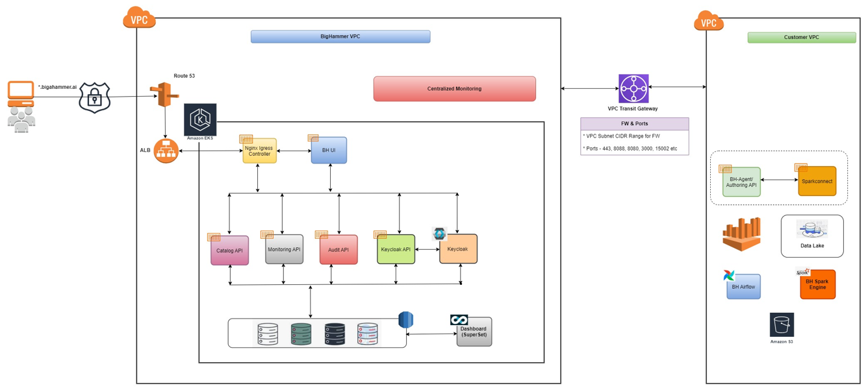Select the Data Lake node
Screen dimensions: 868x392
coord(813,236)
